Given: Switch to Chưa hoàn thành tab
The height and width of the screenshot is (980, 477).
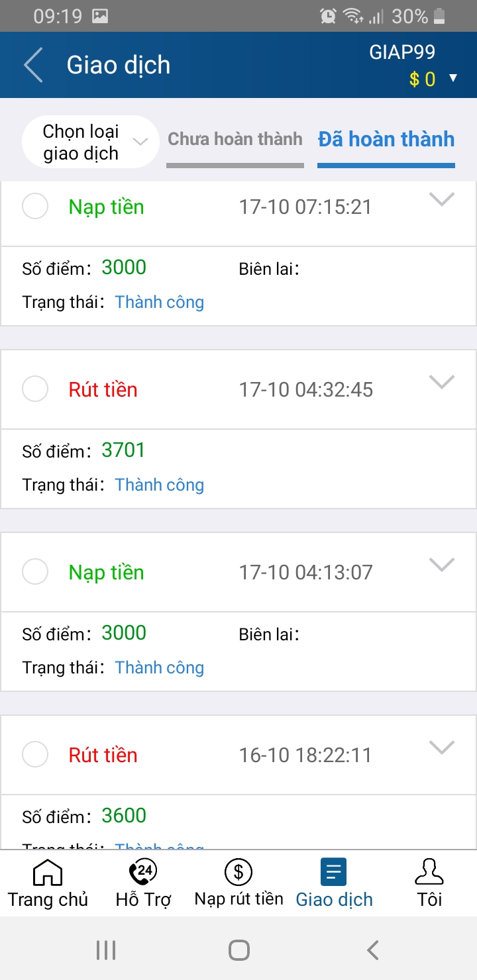Looking at the screenshot, I should (235, 140).
